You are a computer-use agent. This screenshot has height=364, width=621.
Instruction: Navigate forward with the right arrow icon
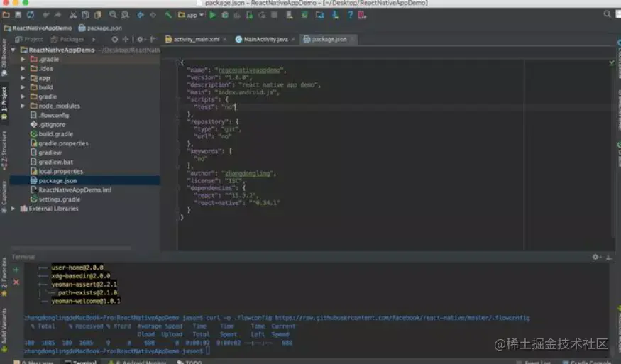(x=153, y=15)
